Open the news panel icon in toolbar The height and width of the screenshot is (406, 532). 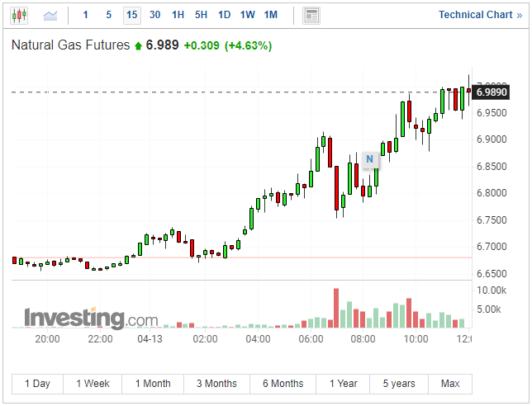311,16
